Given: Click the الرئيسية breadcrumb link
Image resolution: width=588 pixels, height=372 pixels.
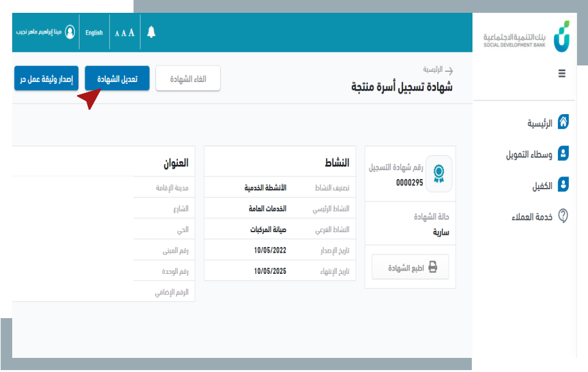Looking at the screenshot, I should (433, 70).
